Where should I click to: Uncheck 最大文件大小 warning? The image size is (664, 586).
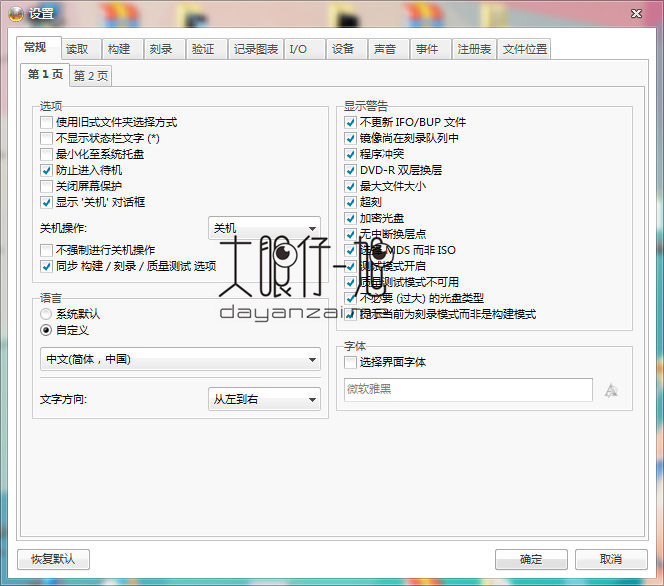[x=385, y=186]
